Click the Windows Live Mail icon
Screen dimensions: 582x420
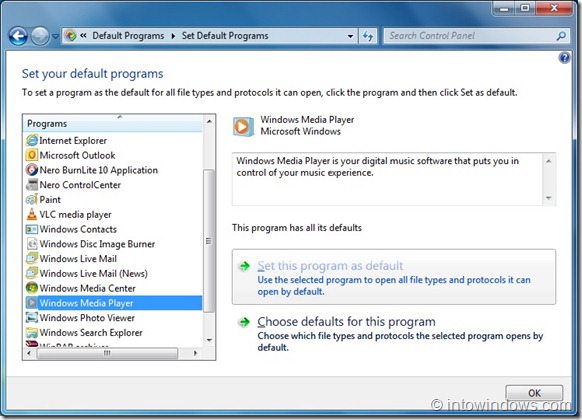click(32, 258)
